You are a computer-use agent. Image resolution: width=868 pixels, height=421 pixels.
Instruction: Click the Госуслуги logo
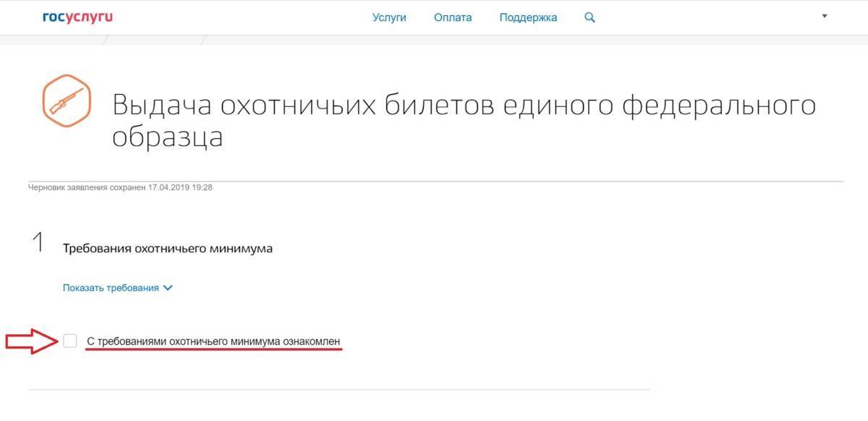[77, 17]
